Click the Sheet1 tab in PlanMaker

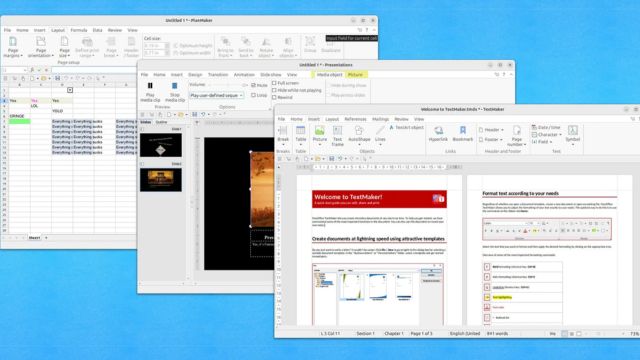pyautogui.click(x=34, y=238)
